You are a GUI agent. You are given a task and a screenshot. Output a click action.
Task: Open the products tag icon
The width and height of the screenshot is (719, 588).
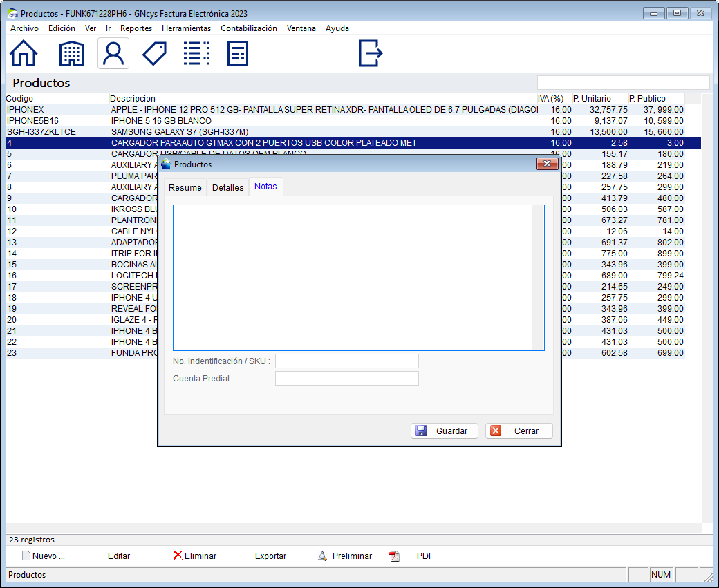[x=155, y=54]
